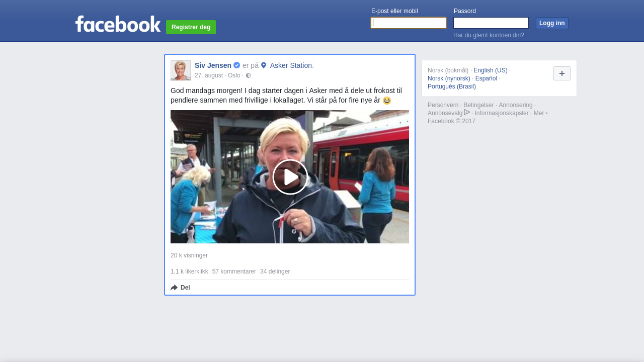
Task: Click the location pin icon by Asker Station
Action: point(264,65)
